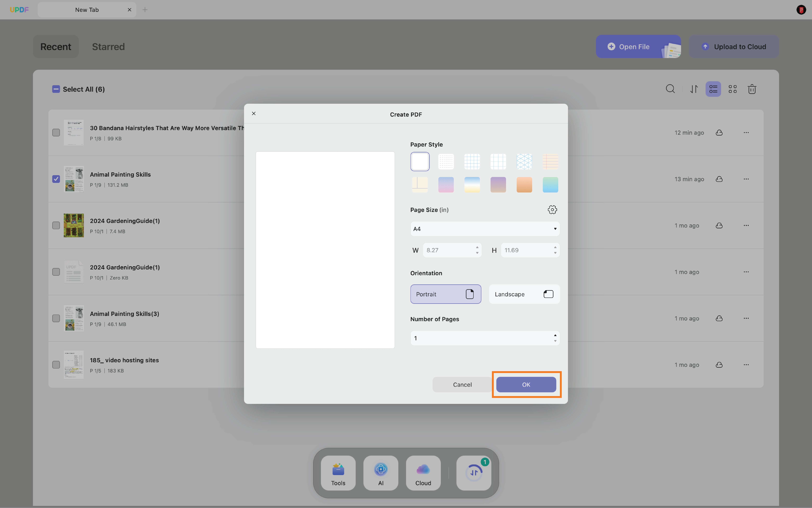Open the user profile avatar

[801, 10]
